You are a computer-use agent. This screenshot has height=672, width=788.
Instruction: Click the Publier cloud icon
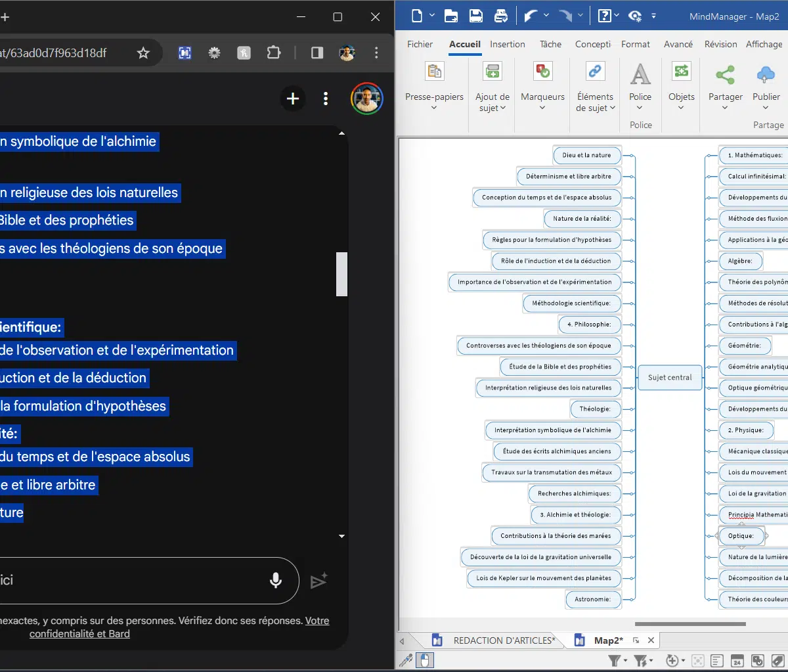(766, 74)
